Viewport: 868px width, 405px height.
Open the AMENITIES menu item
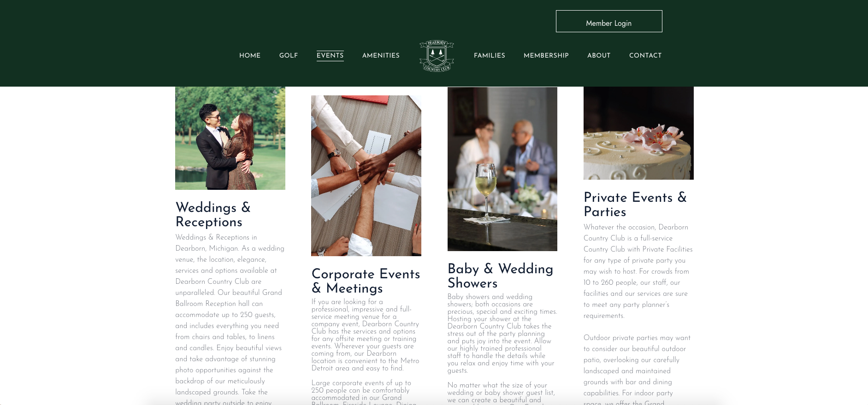coord(381,55)
